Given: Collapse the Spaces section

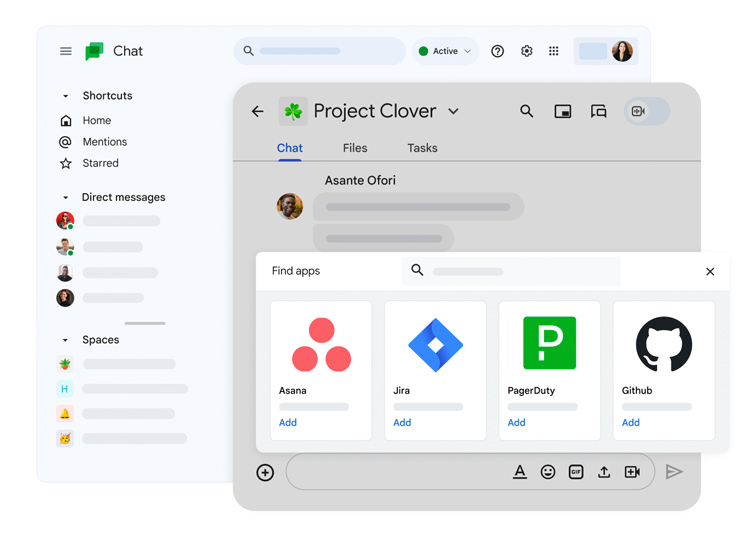Looking at the screenshot, I should 66,340.
